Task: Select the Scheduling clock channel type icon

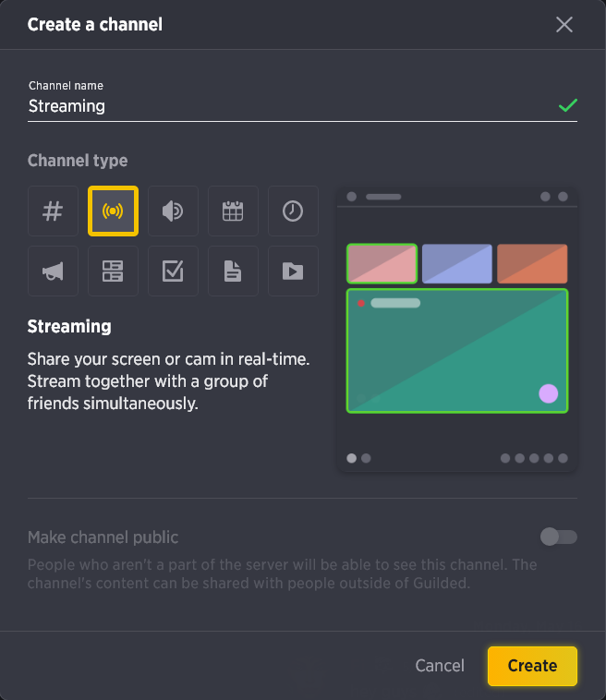Action: coord(293,211)
